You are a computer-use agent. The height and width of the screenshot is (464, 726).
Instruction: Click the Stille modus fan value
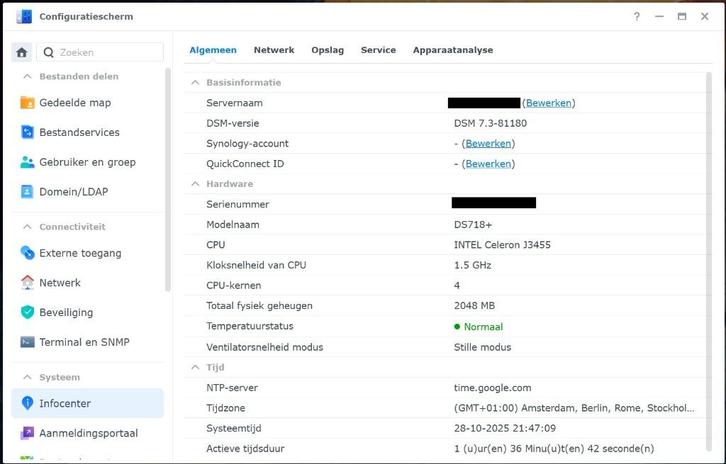482,347
